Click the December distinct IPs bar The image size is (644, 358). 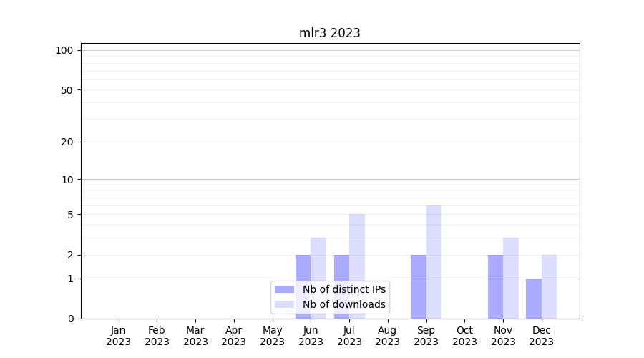[534, 299]
